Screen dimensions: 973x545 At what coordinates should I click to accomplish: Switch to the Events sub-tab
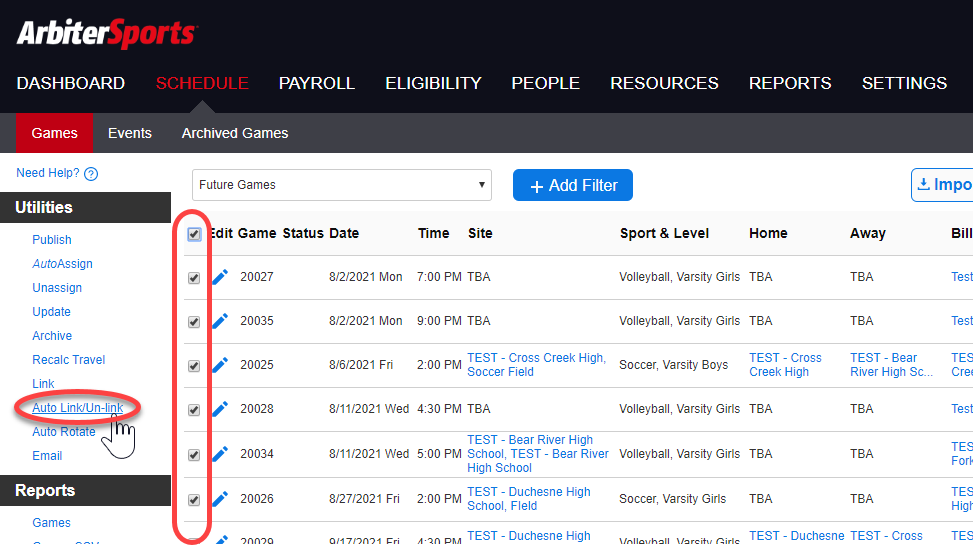tap(130, 133)
